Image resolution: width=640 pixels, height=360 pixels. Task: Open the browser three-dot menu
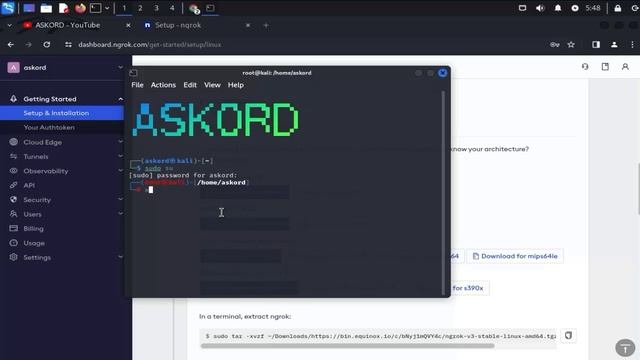point(632,44)
